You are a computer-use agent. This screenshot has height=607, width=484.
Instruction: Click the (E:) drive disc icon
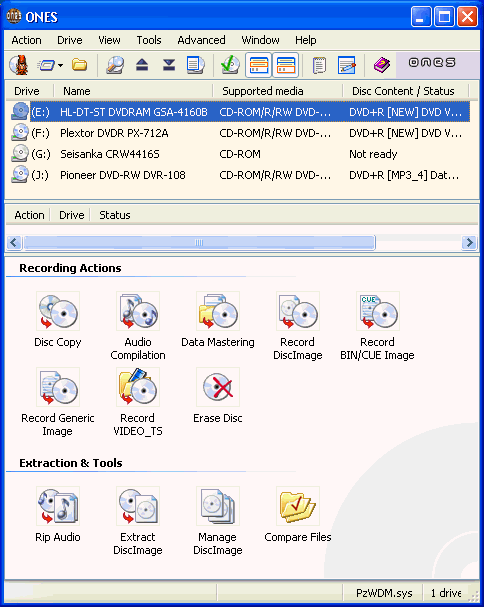[x=20, y=111]
